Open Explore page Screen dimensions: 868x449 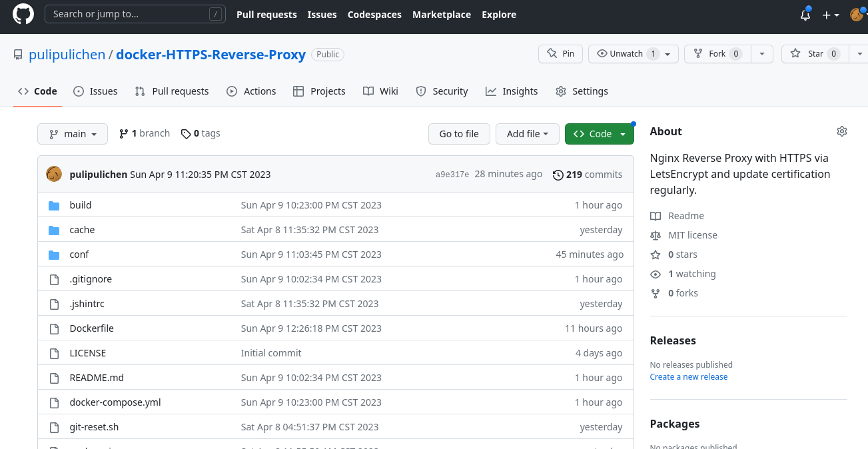tap(499, 15)
